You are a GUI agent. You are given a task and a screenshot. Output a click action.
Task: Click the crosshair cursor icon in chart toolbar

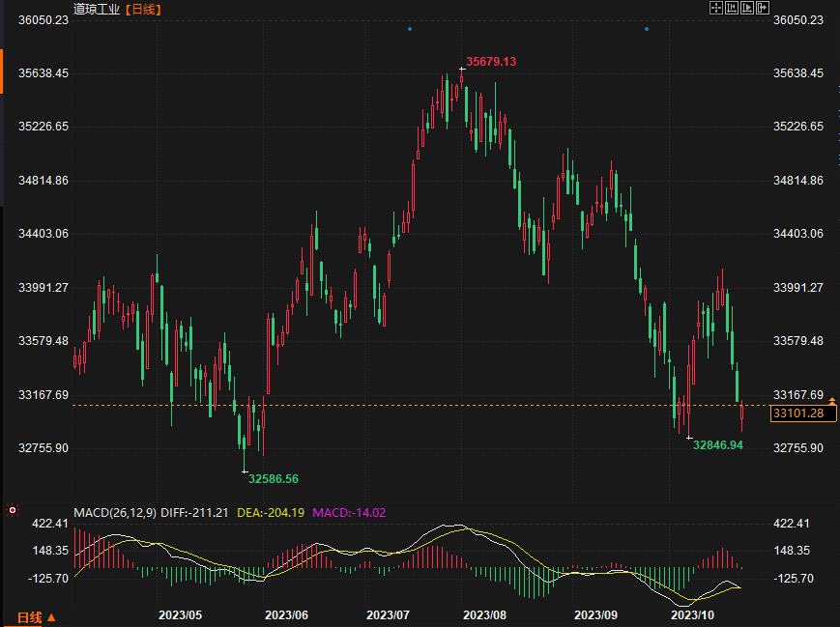[716, 8]
